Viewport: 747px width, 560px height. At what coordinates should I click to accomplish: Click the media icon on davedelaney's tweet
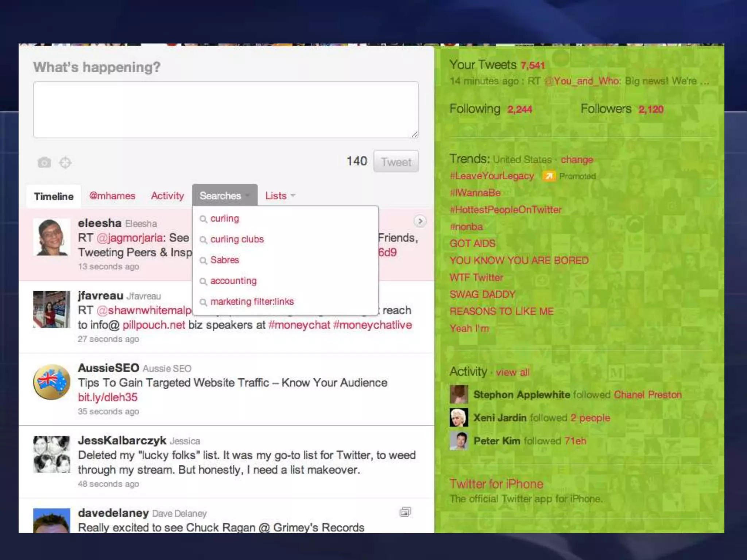pos(405,512)
